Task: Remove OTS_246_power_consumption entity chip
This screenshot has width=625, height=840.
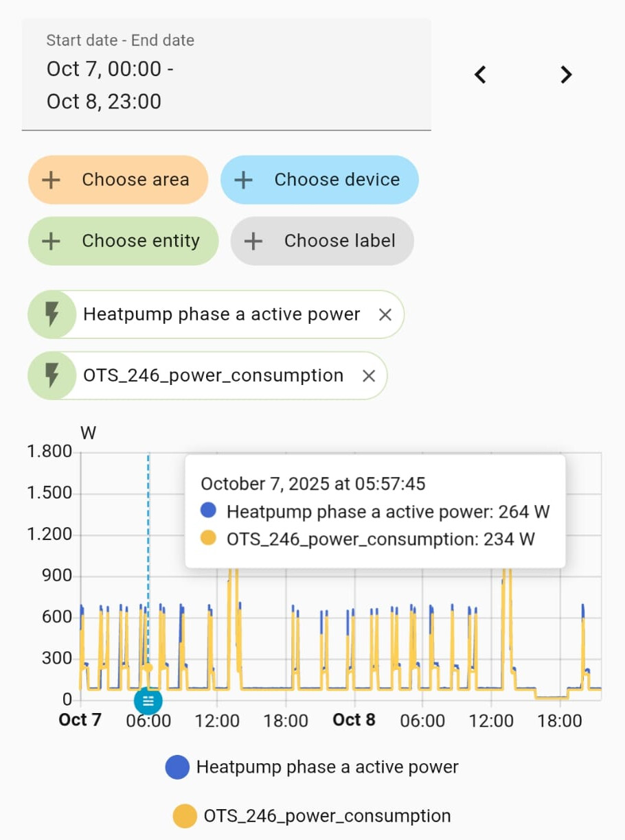Action: (x=369, y=375)
